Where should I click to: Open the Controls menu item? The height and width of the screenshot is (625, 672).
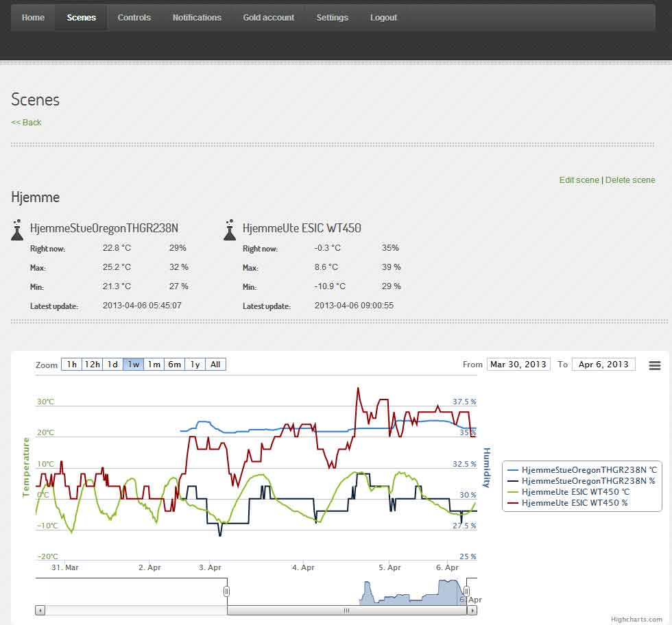click(134, 18)
